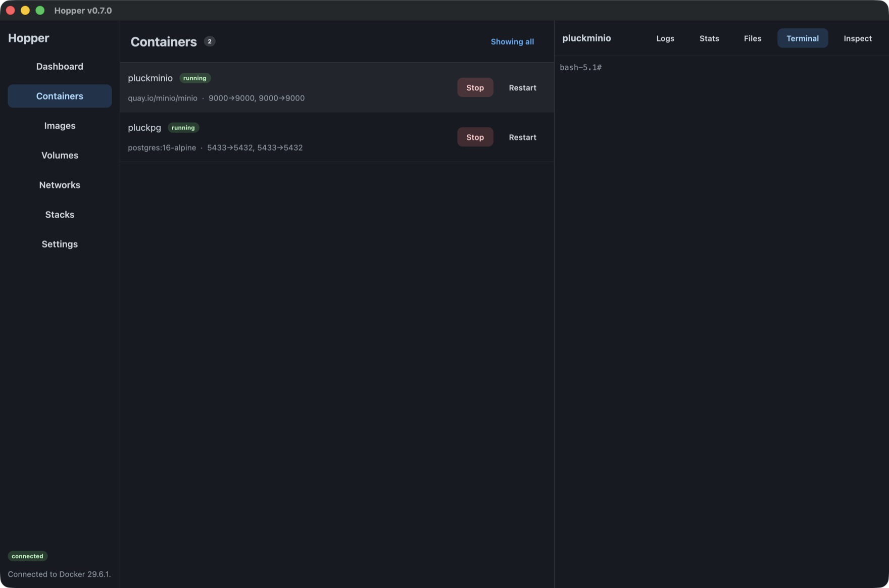889x588 pixels.
Task: Open Settings in the sidebar
Action: click(60, 244)
